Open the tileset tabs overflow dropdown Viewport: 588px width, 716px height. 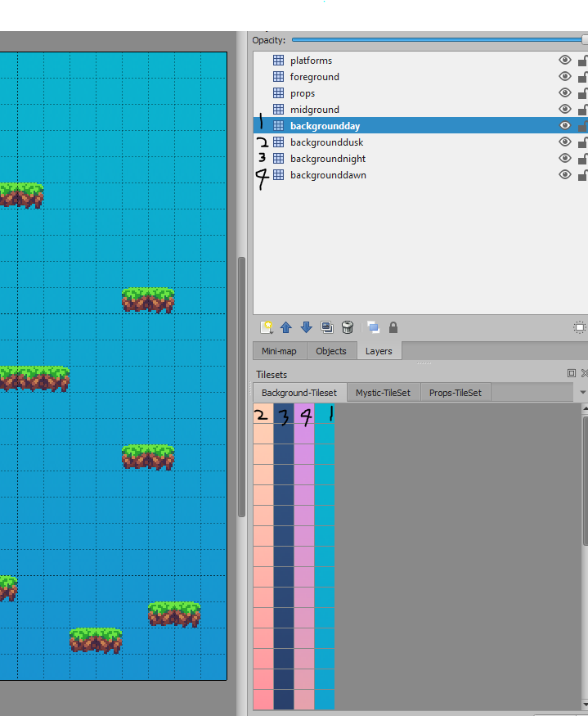(x=582, y=393)
